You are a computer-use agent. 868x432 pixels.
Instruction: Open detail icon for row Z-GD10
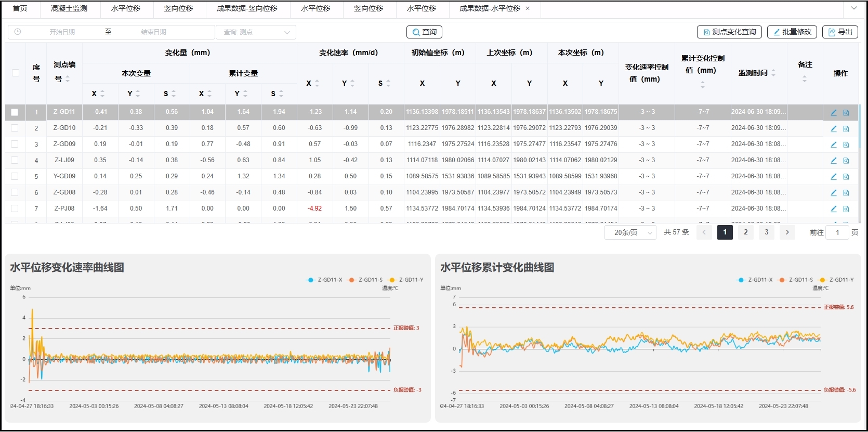[x=846, y=128]
